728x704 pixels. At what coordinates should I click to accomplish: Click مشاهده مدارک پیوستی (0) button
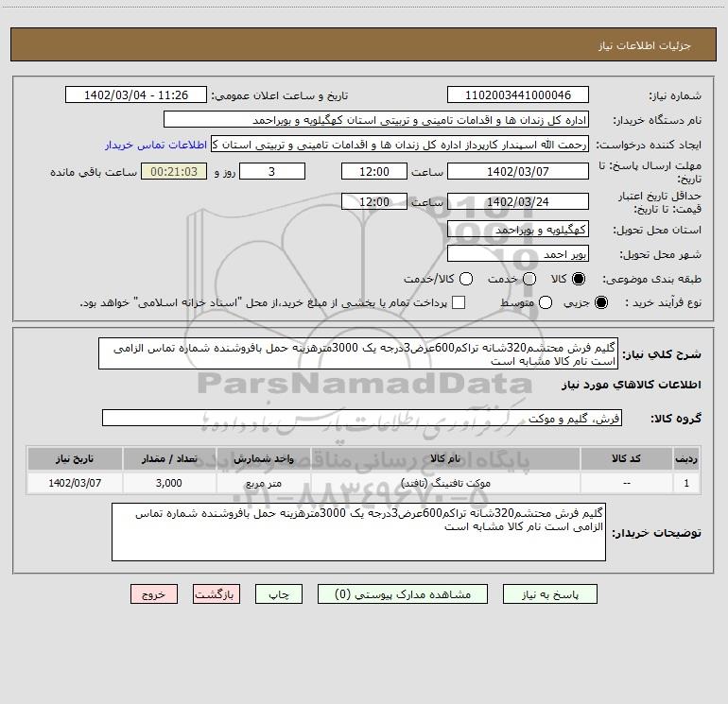[x=403, y=594]
